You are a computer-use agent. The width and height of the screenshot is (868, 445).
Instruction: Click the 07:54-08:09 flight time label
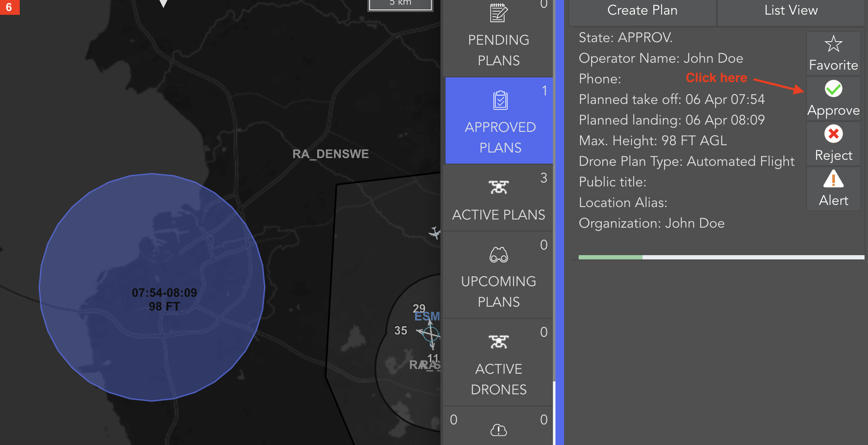pos(164,293)
